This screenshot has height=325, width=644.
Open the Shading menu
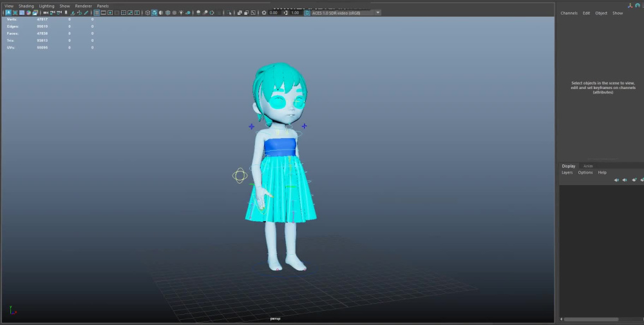26,6
